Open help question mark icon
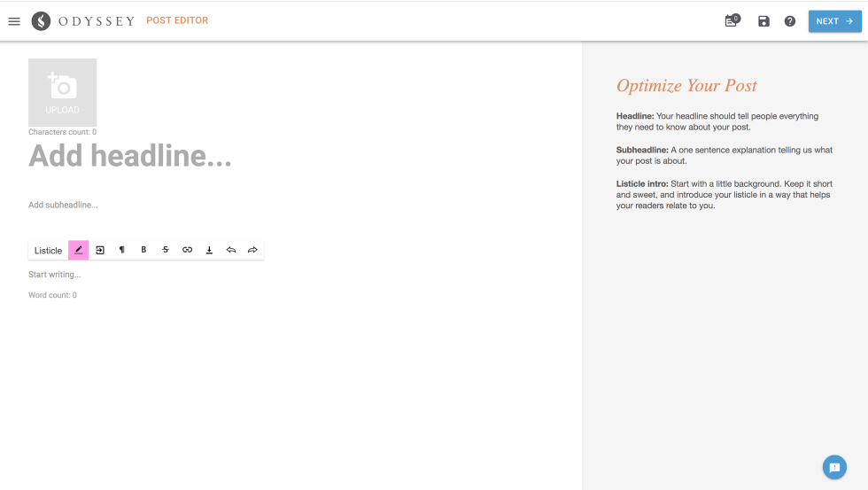 pos(790,21)
